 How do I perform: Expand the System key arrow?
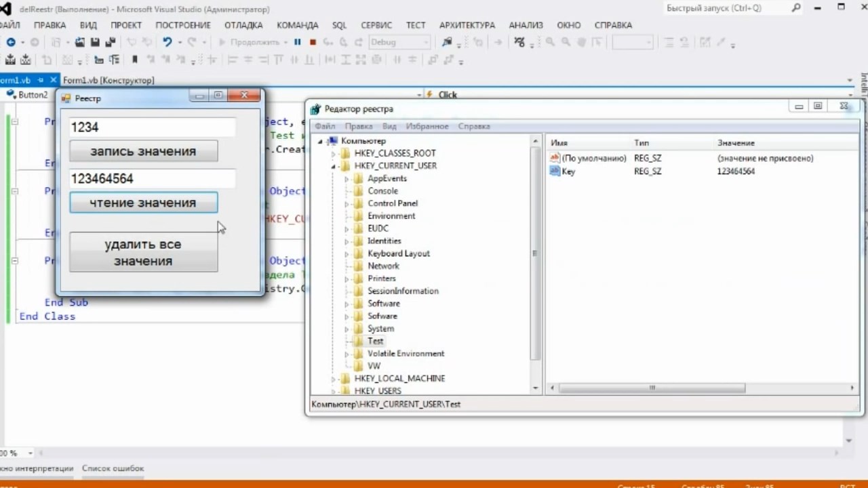(347, 329)
